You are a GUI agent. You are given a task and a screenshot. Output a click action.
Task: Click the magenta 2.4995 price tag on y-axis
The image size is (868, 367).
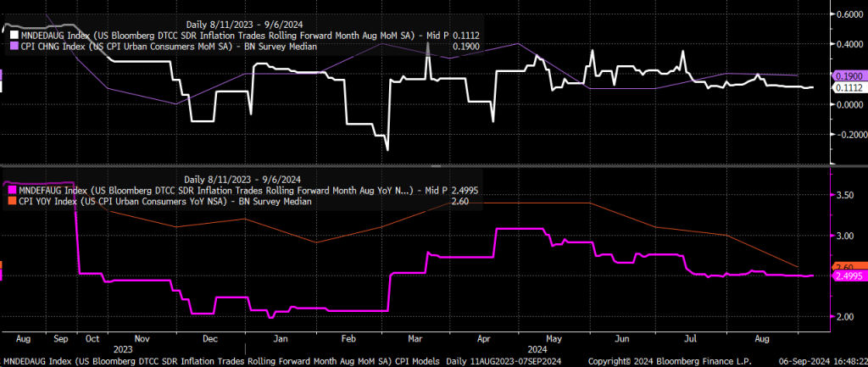(848, 276)
